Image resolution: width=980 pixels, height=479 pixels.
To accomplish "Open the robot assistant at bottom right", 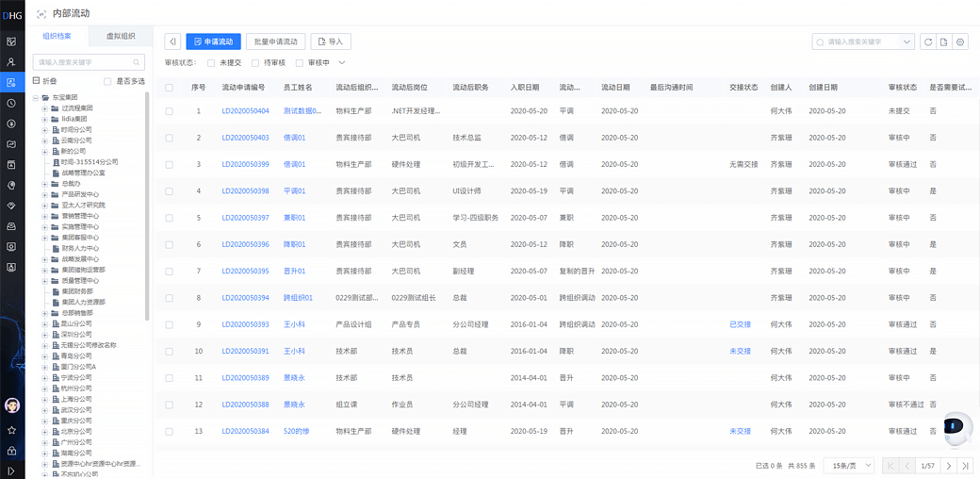I will point(955,429).
